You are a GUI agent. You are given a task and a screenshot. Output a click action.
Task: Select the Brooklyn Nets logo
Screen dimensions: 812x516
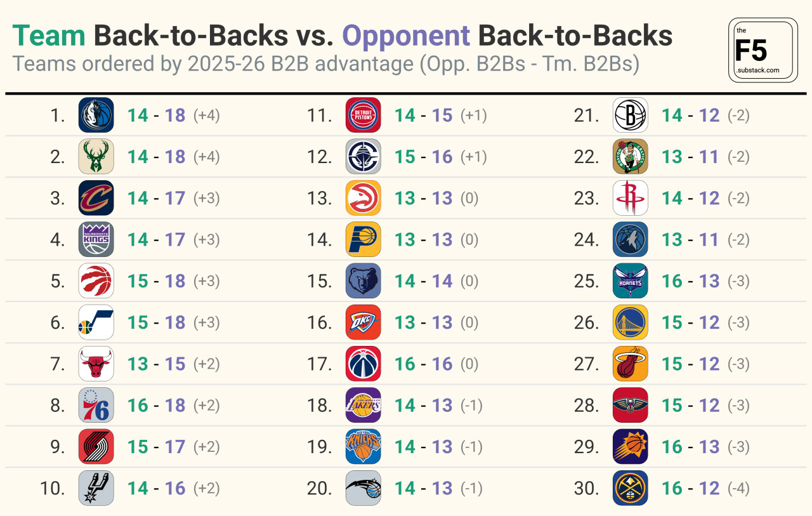[x=630, y=115]
